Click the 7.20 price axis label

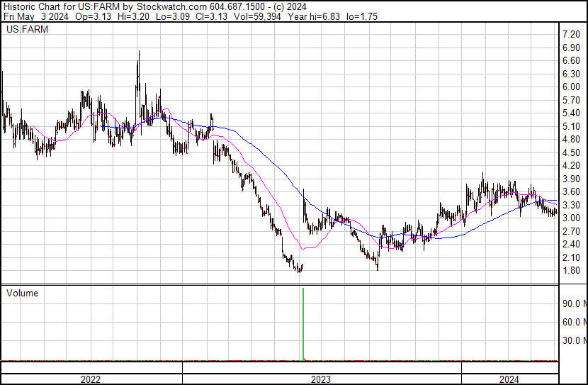(571, 35)
